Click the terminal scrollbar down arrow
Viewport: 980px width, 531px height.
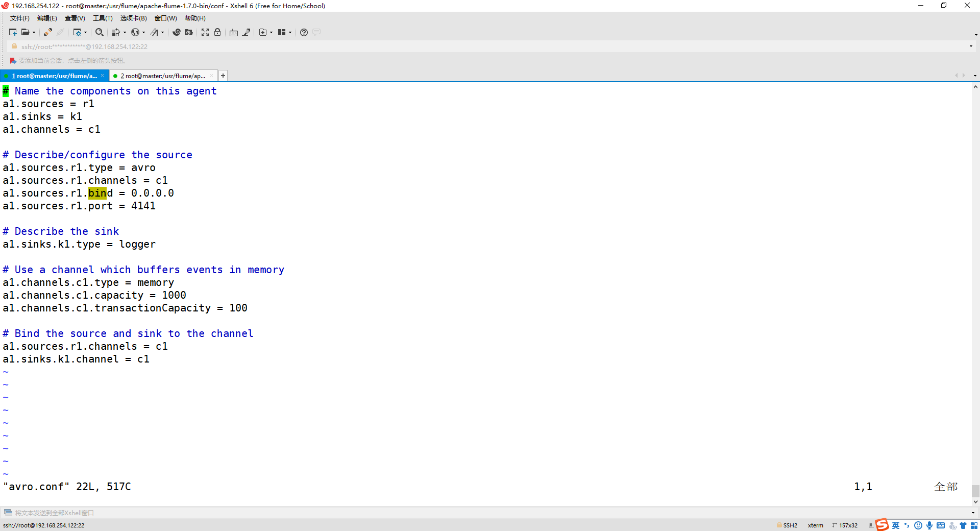pos(975,502)
